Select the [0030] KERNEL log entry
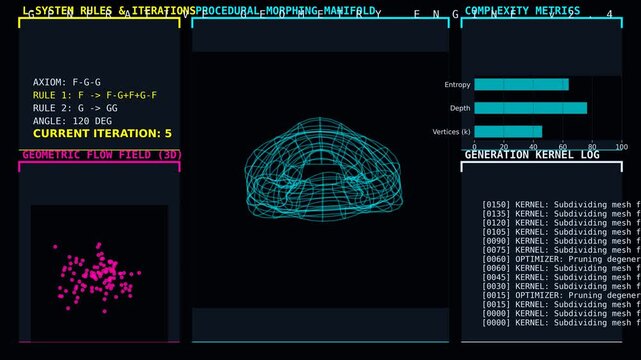The image size is (641, 360). tap(561, 286)
